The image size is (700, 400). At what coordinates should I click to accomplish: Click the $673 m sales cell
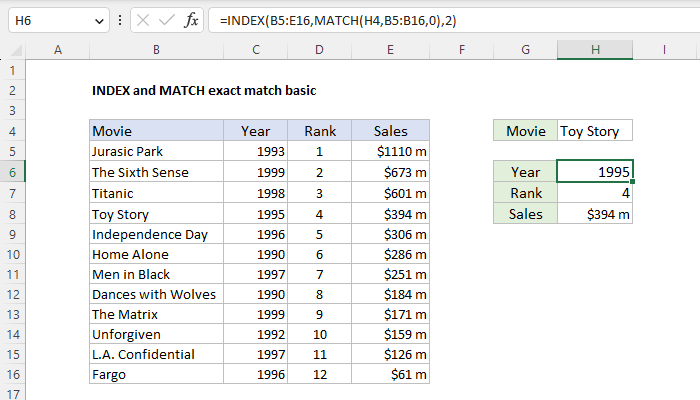pyautogui.click(x=391, y=172)
